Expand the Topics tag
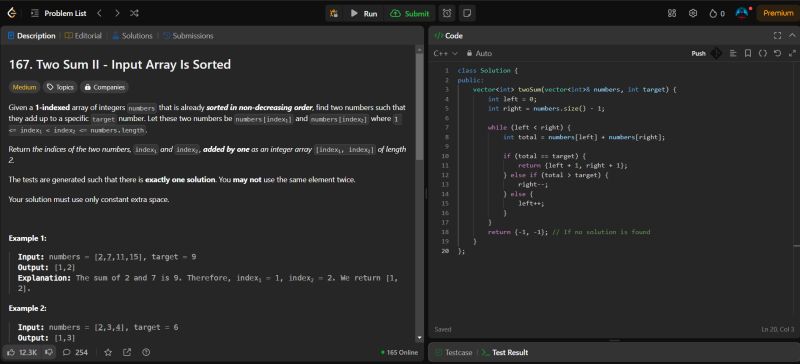Viewport: 800px width, 364px height. click(x=60, y=87)
